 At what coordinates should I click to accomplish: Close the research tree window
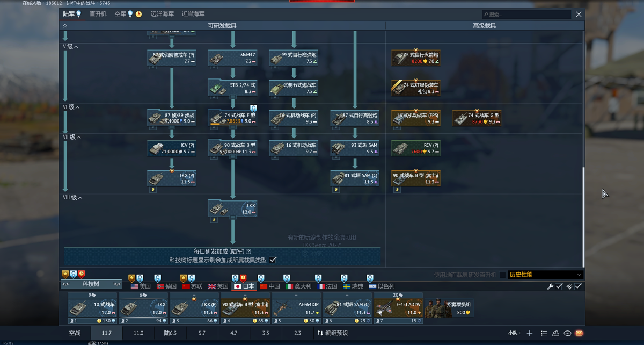pos(579,15)
